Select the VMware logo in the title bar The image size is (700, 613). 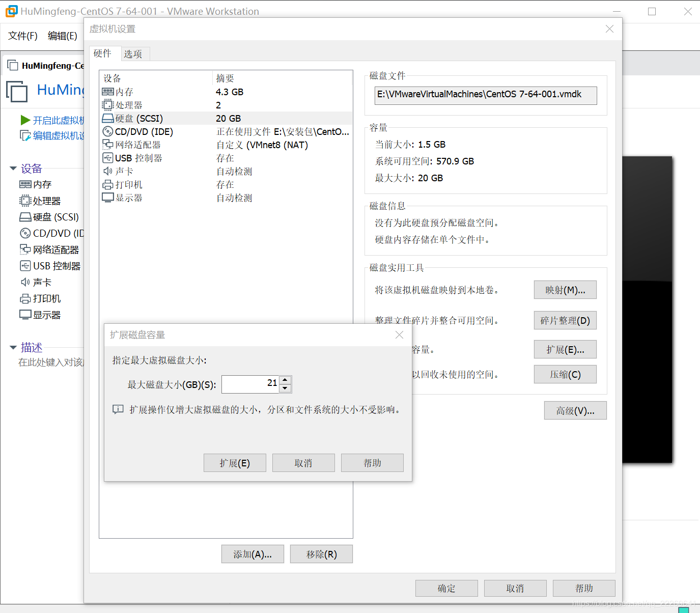coord(11,11)
